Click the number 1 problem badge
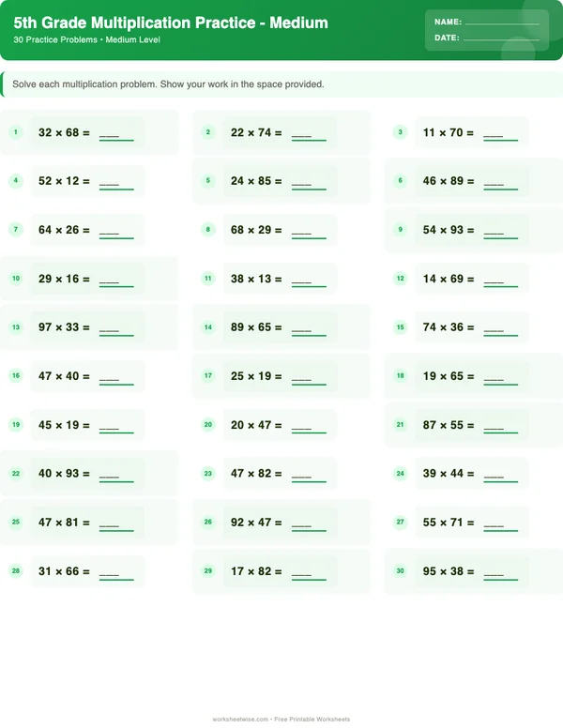Image resolution: width=563 pixels, height=728 pixels. click(16, 132)
